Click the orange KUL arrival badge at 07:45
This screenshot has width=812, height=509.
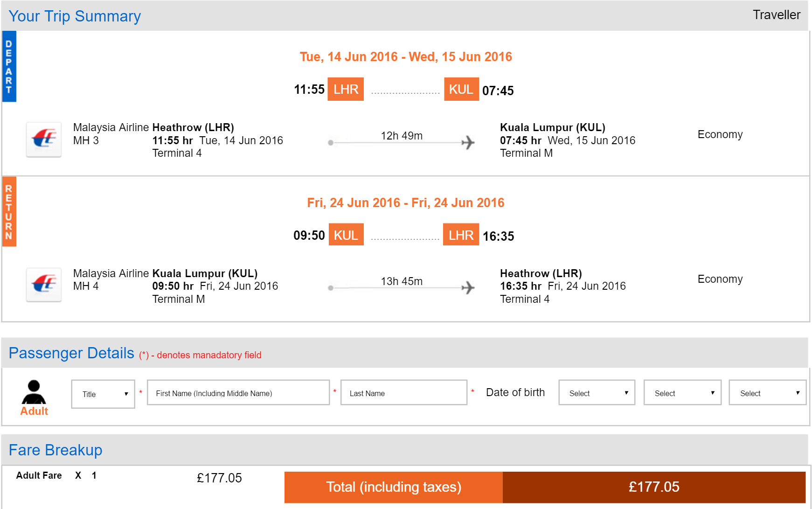pyautogui.click(x=461, y=89)
